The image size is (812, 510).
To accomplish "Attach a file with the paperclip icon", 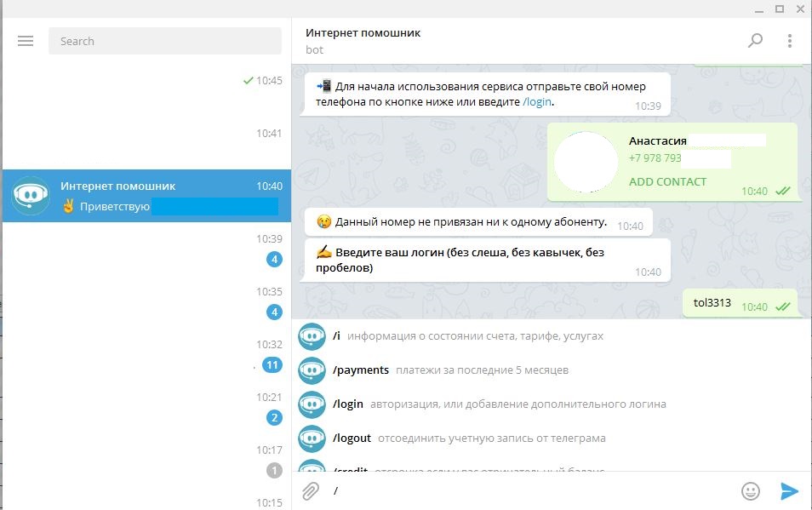I will 310,490.
